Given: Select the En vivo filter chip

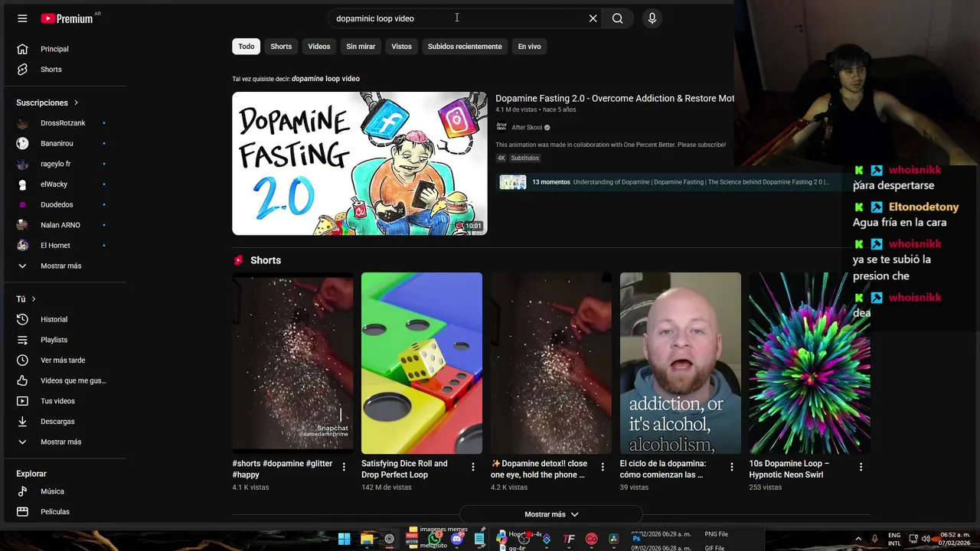Looking at the screenshot, I should click(529, 47).
